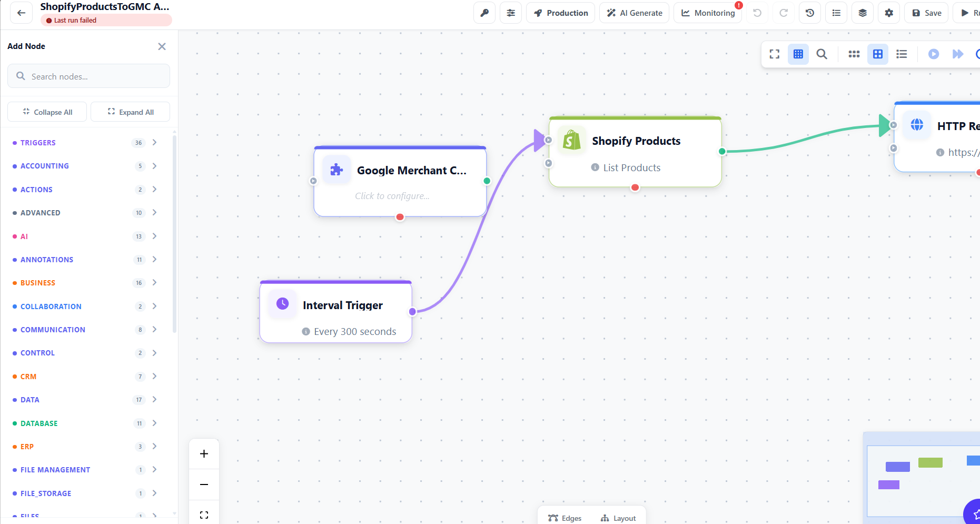Click the fit view icon below zoom controls
This screenshot has height=524, width=980.
pos(204,515)
